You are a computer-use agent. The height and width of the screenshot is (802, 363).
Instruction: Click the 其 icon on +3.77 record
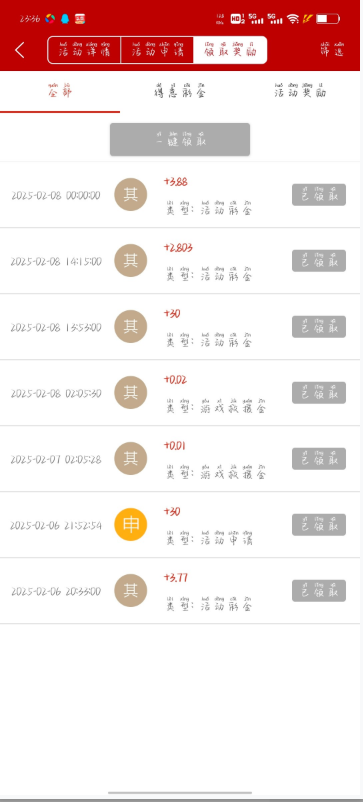[x=130, y=590]
